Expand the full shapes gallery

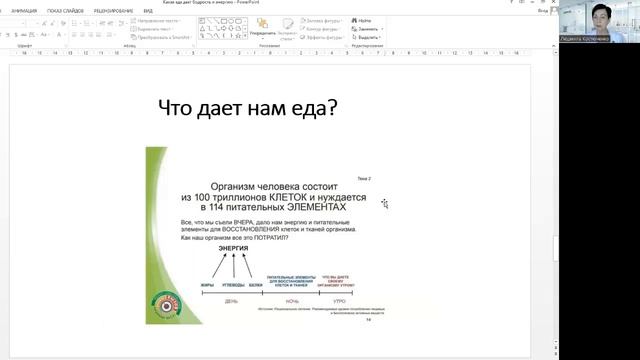pyautogui.click(x=245, y=36)
